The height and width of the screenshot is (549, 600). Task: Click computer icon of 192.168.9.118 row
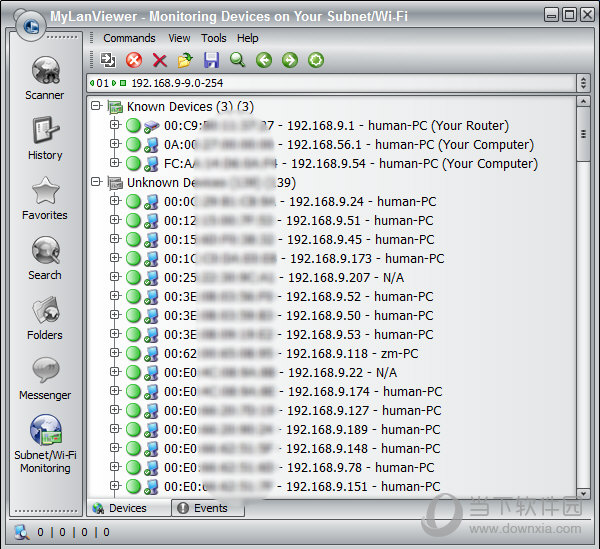pos(152,354)
